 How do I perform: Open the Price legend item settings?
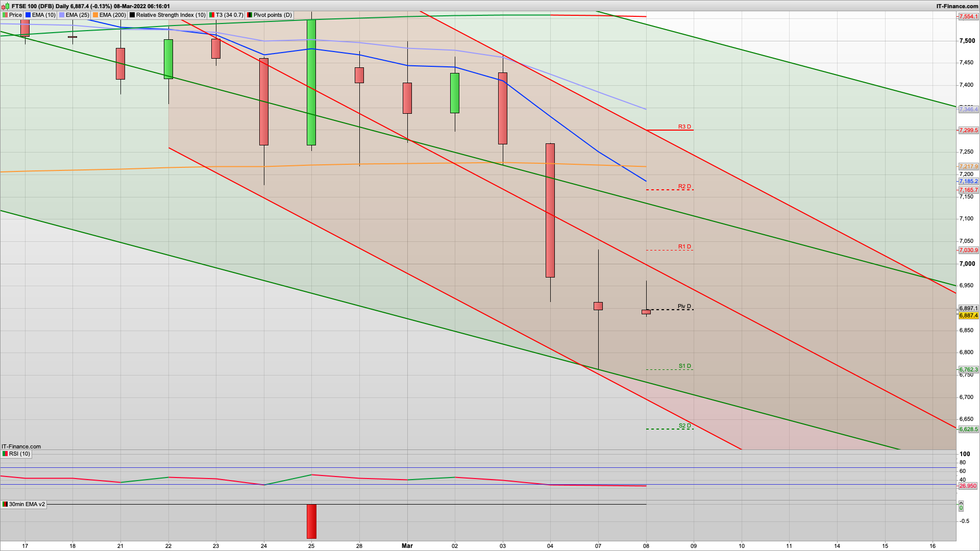(x=13, y=15)
